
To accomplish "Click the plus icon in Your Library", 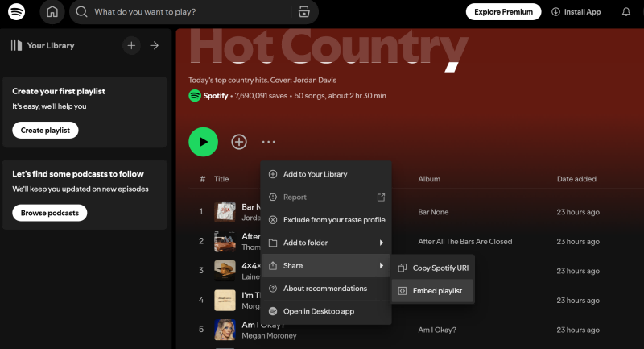I will [x=131, y=46].
